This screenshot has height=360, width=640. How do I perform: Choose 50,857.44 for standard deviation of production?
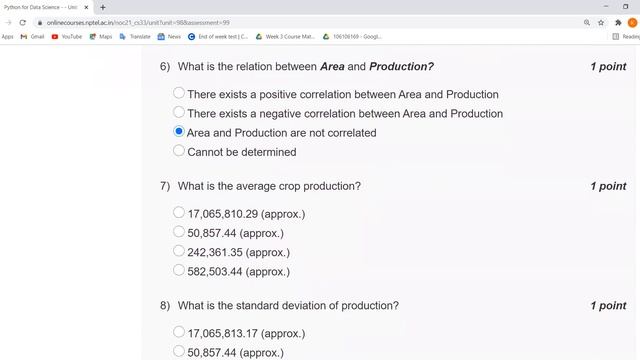tap(179, 351)
